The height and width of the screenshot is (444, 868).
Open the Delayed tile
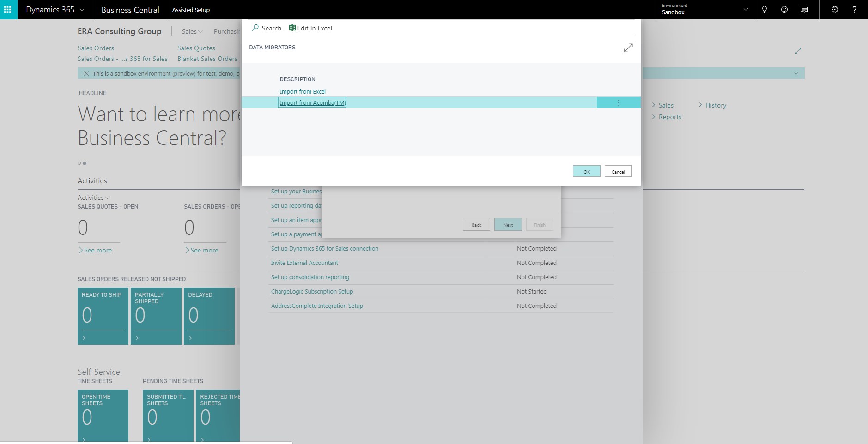209,316
